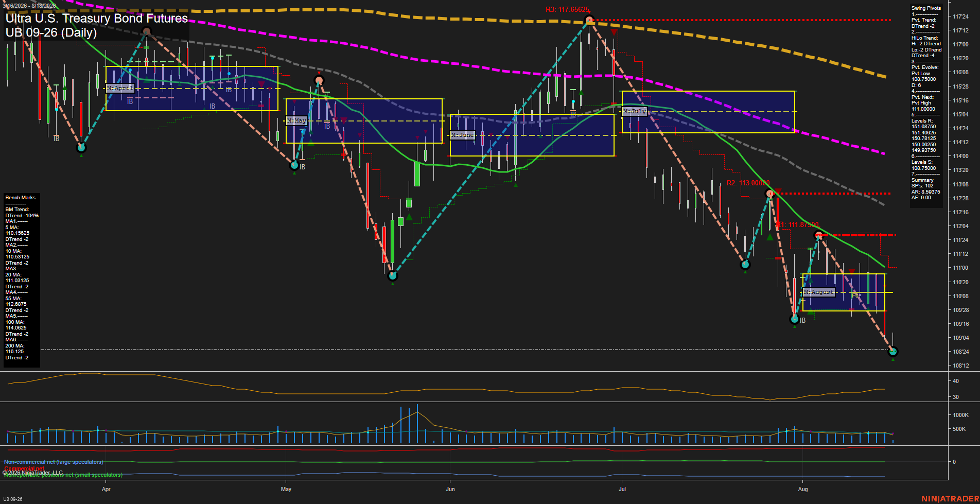Click the R3: 117.65625 resistance label
The width and height of the screenshot is (980, 504).
coord(568,10)
